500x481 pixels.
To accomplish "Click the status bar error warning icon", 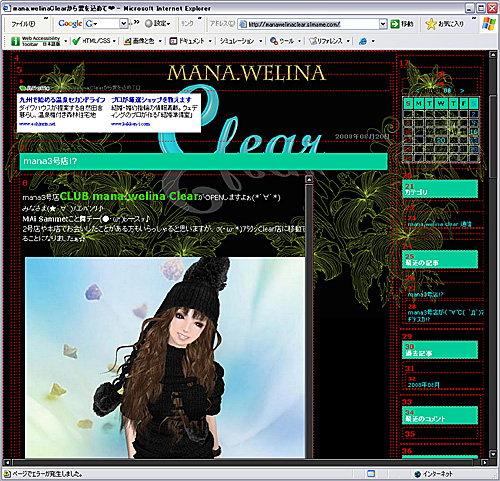I will 7,474.
